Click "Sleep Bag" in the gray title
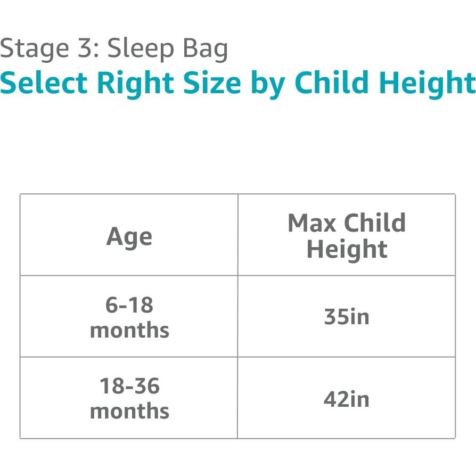Screen dimensions: 476x476 tap(168, 50)
